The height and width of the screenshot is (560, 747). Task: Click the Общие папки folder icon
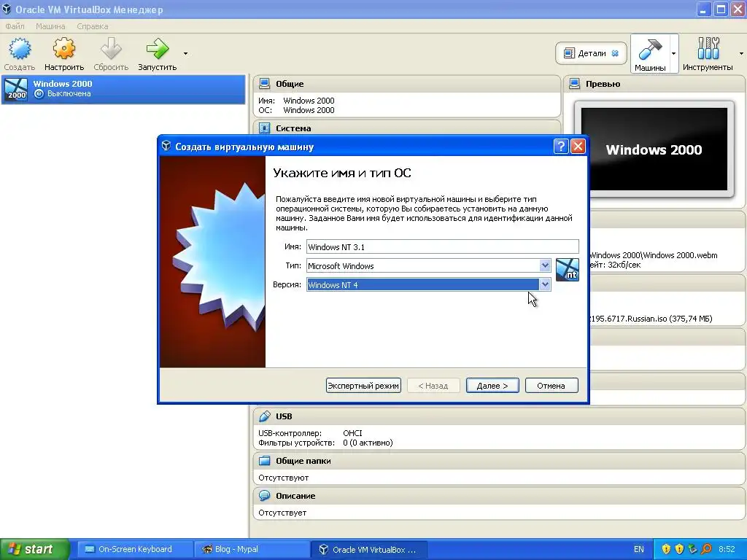click(264, 461)
